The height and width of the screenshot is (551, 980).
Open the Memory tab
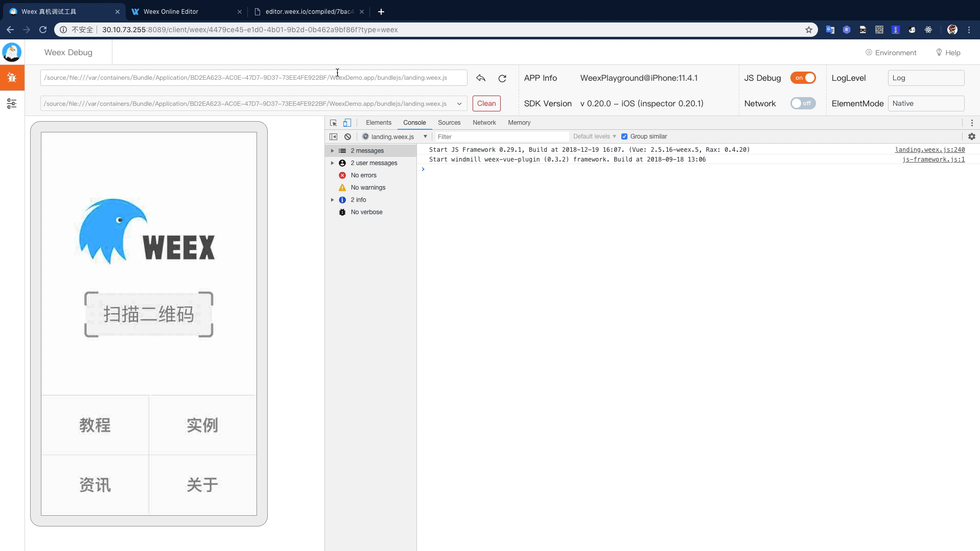pyautogui.click(x=519, y=123)
